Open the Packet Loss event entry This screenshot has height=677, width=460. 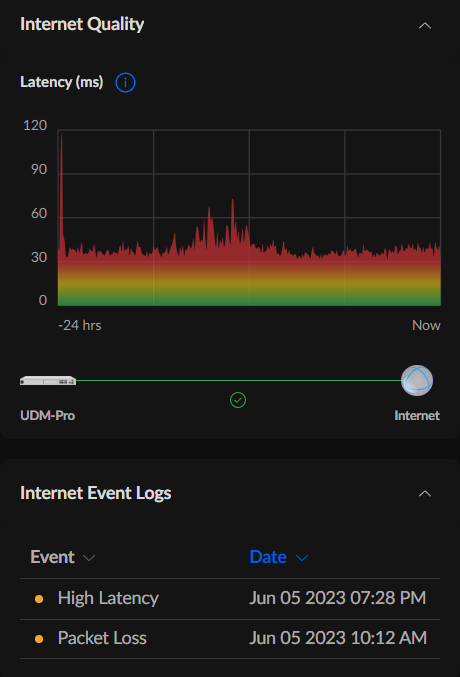point(102,638)
